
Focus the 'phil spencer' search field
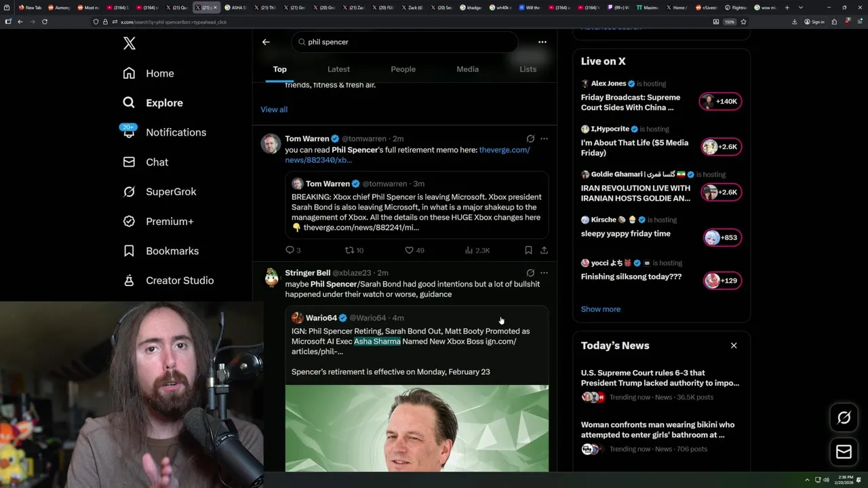405,42
